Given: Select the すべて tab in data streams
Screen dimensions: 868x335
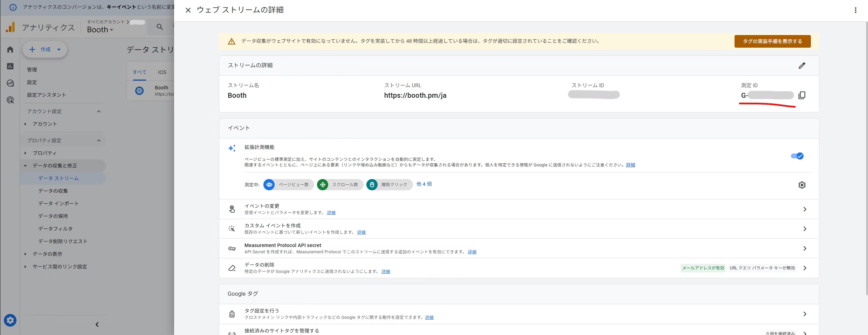Looking at the screenshot, I should coord(139,72).
